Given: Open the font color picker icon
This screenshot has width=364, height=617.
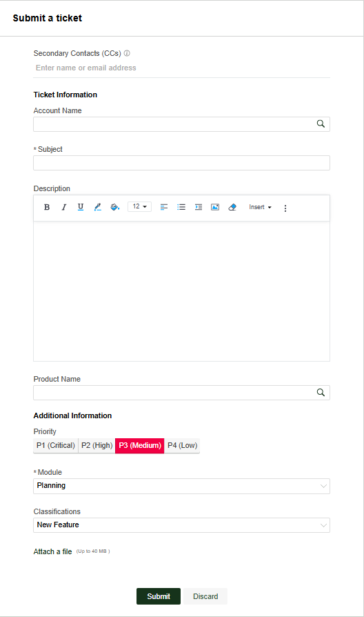Looking at the screenshot, I should [98, 207].
